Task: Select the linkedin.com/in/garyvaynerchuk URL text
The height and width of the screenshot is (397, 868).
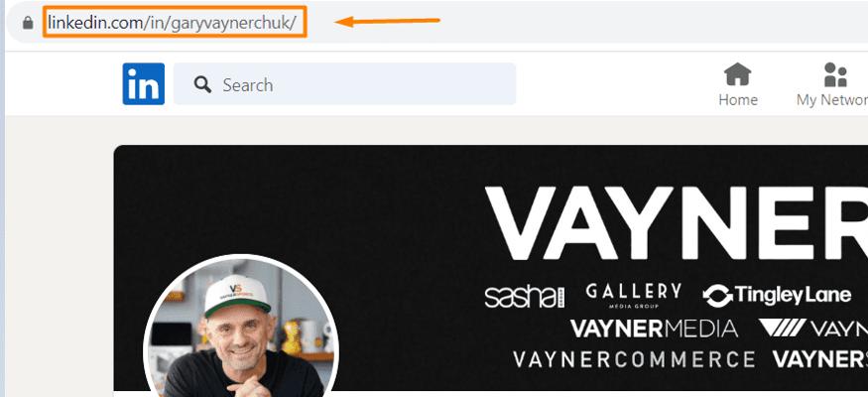Action: coord(173,23)
